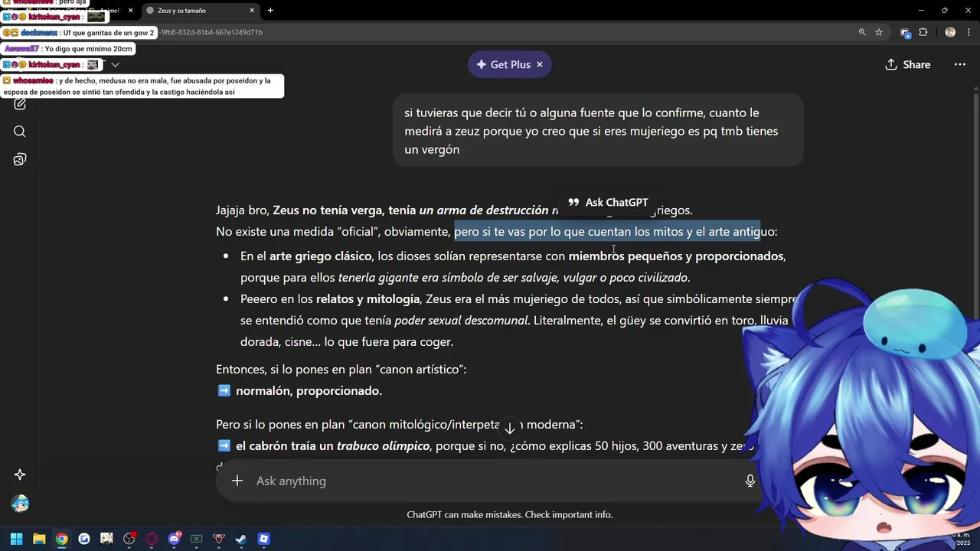Screen dimensions: 980x551
Task: Open File Explorer from taskbar
Action: [x=39, y=539]
